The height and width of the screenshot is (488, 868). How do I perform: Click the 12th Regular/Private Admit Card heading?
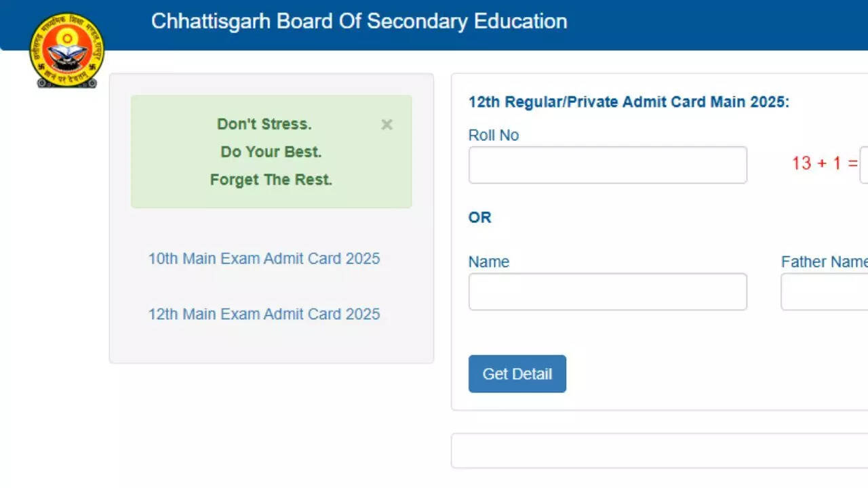[629, 102]
